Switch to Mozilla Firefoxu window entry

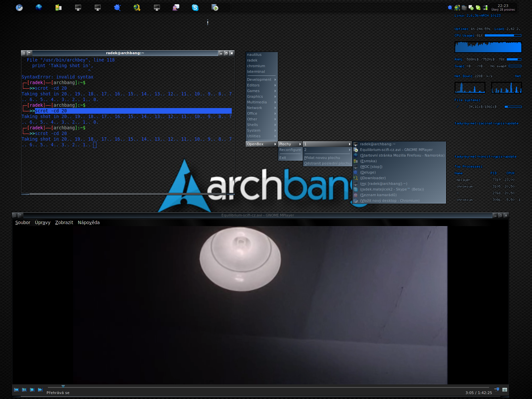pos(399,155)
